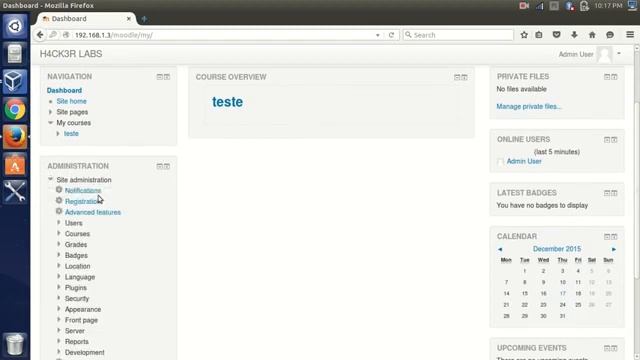Open system clock showing 10:17 PM
Viewport: 640px width, 360px height.
(x=608, y=6)
